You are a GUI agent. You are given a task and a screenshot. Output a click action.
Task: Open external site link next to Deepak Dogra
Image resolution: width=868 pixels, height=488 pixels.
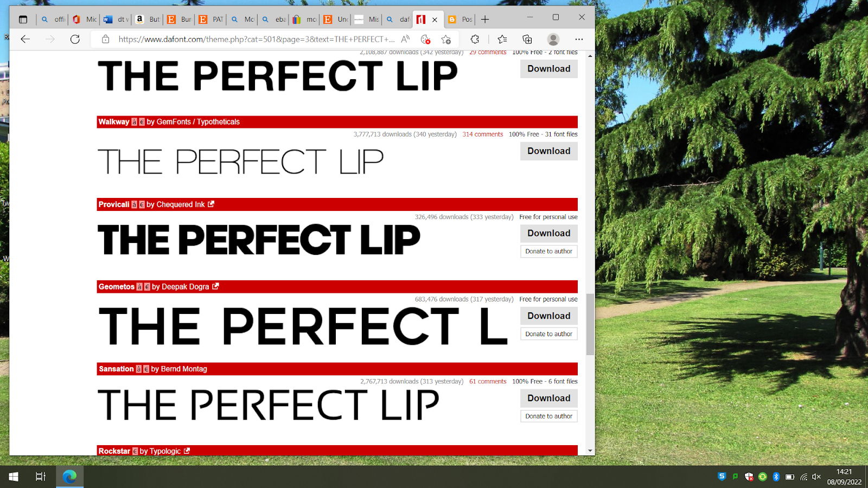[215, 286]
